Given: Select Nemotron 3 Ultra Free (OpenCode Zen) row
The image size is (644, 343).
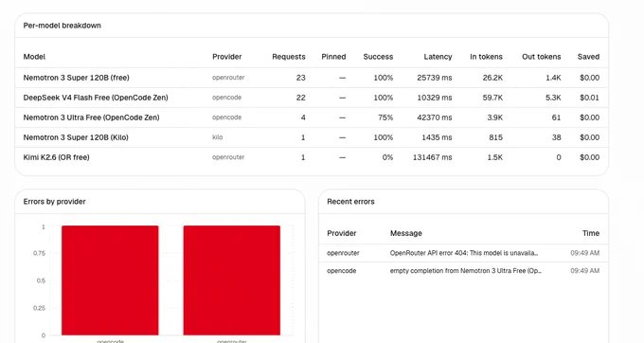Looking at the screenshot, I should (312, 117).
